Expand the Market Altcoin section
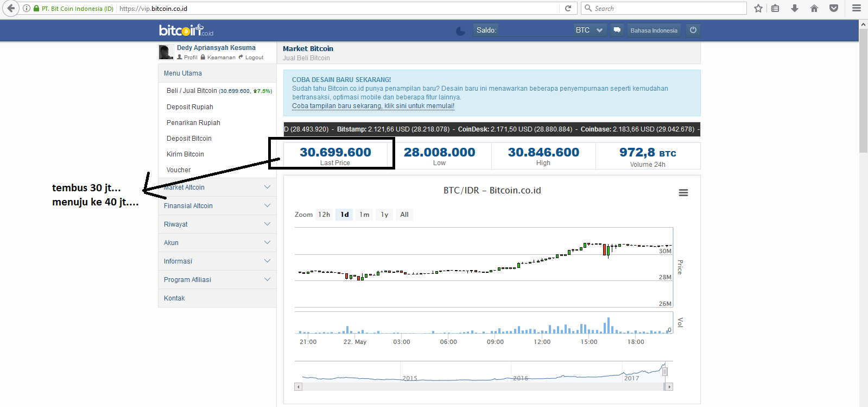868x407 pixels. click(x=217, y=187)
